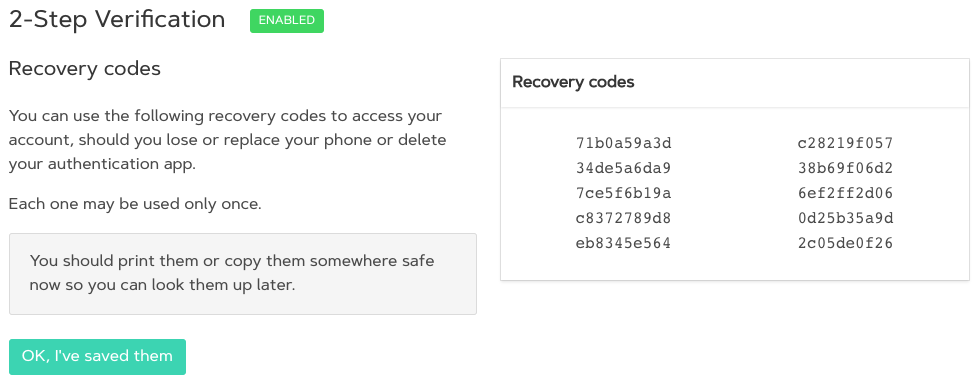Screen dimensions: 977x385
Task: Select recovery code 71b0a59a3d
Action: pyautogui.click(x=624, y=143)
